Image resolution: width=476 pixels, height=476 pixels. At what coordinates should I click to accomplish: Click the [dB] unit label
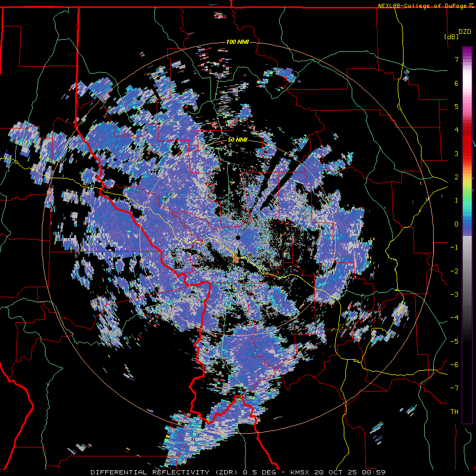point(452,36)
